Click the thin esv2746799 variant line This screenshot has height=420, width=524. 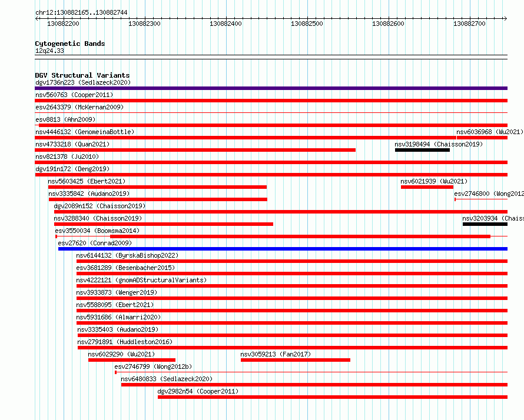point(311,372)
